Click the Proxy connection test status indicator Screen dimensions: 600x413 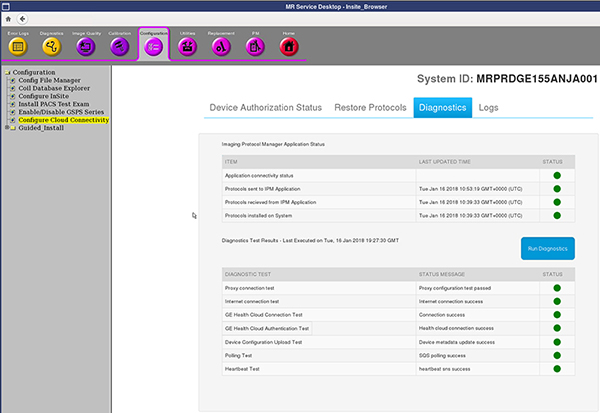coord(557,288)
